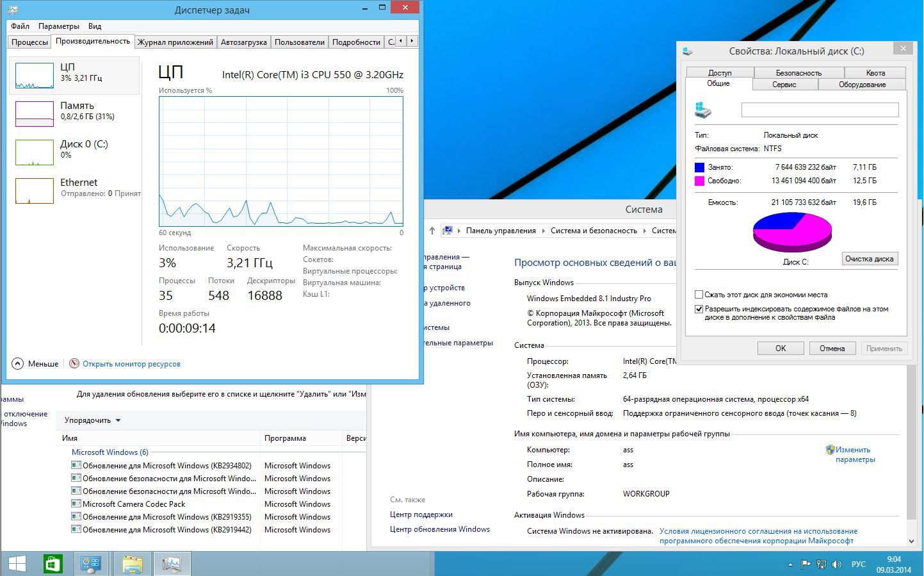Open the Action Center flag in the tray
Image resolution: width=924 pixels, height=576 pixels.
pos(806,564)
